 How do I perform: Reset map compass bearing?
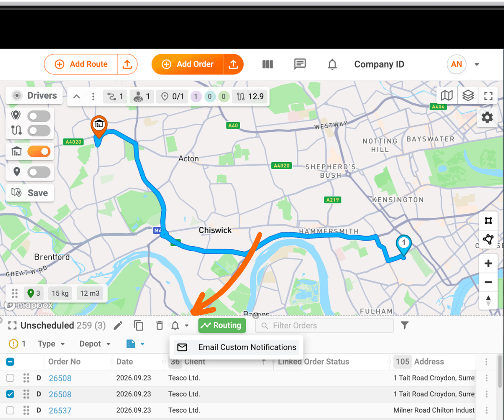click(x=488, y=300)
